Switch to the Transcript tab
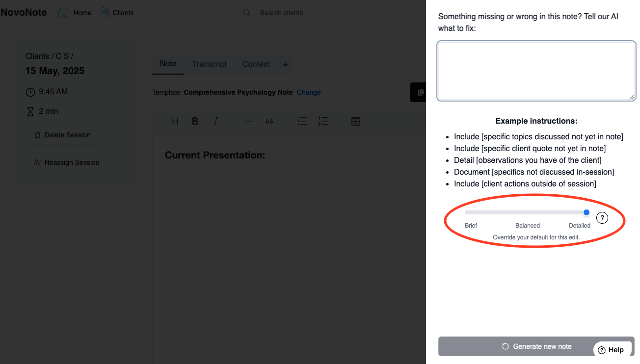Viewport: 640px width, 364px height. pyautogui.click(x=210, y=64)
